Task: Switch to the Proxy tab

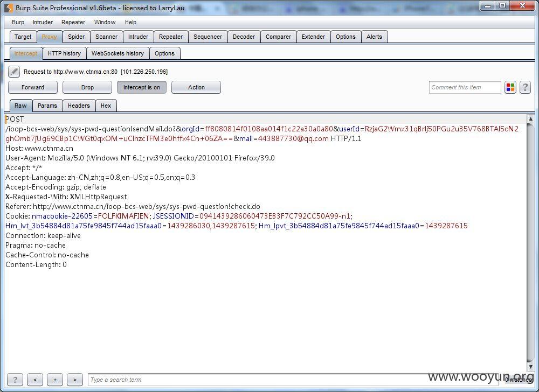Action: (x=49, y=37)
